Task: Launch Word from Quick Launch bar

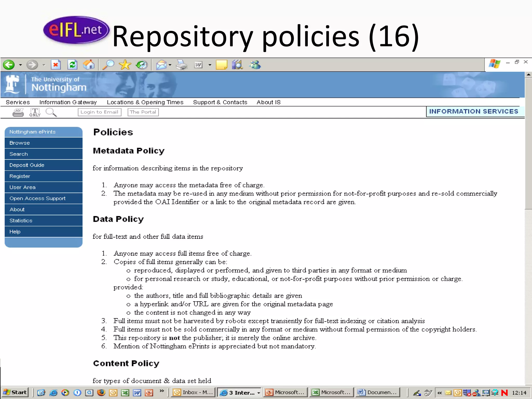Action: pos(137,393)
